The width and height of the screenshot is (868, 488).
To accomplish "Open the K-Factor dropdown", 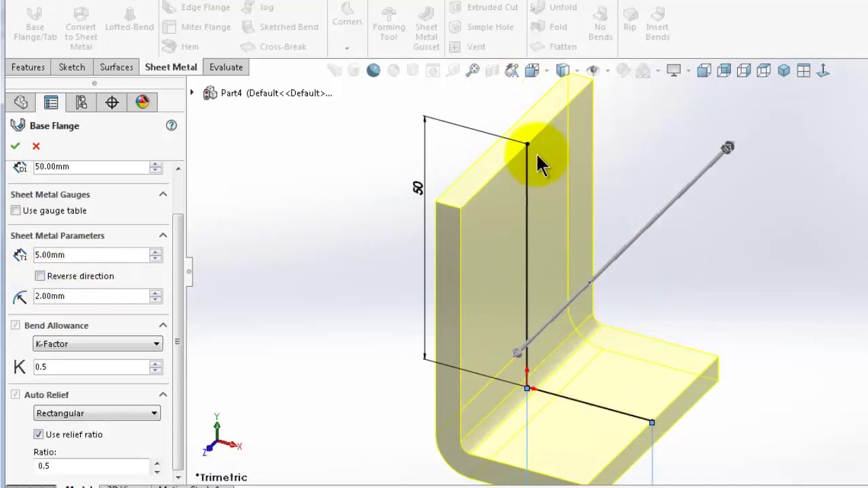I will pyautogui.click(x=98, y=344).
